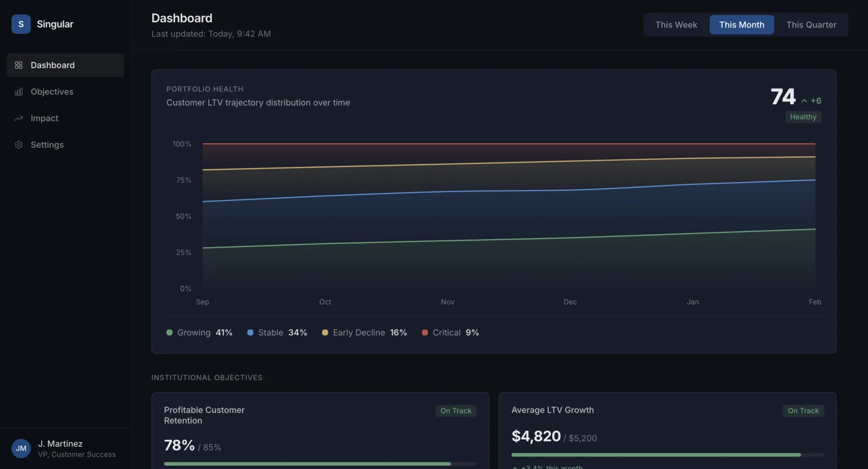Select the This Month range
This screenshot has width=868, height=469.
[742, 25]
